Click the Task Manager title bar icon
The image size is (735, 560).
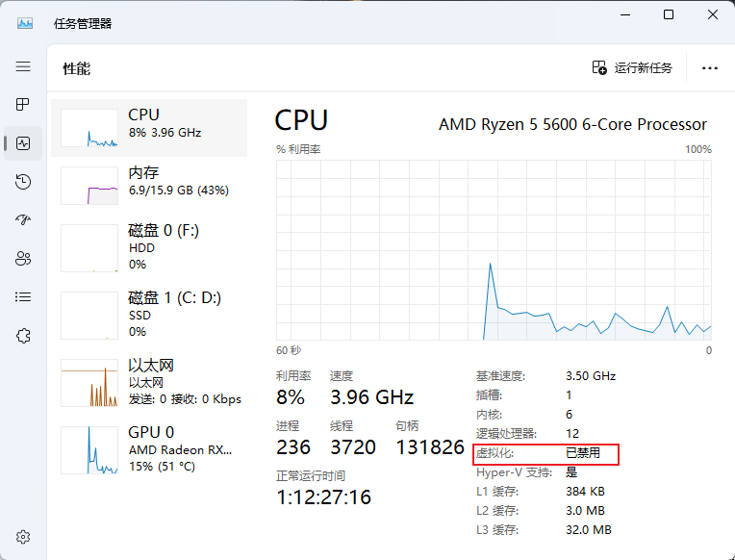click(25, 23)
